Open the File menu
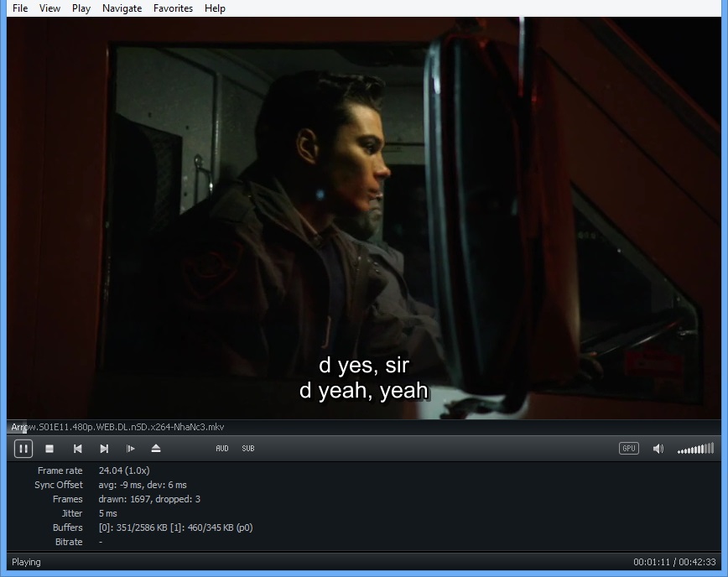728x577 pixels. coord(20,8)
